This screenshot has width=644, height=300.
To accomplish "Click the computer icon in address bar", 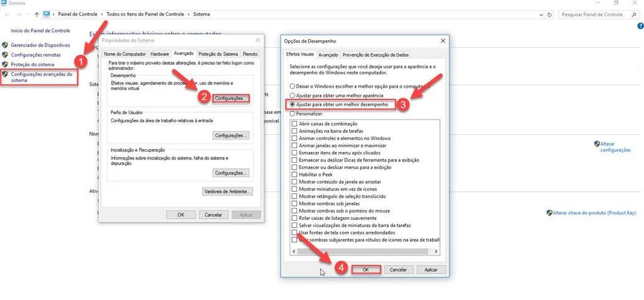I will coord(46,14).
